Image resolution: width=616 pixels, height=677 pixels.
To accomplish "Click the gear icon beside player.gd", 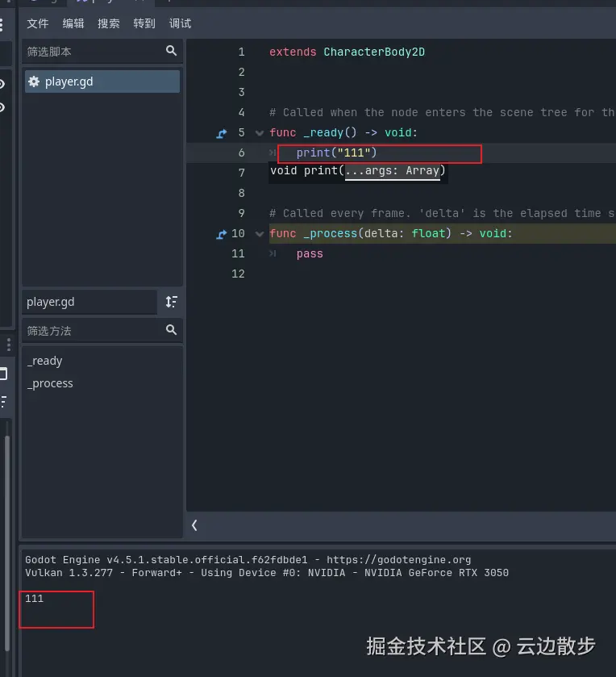I will [34, 81].
